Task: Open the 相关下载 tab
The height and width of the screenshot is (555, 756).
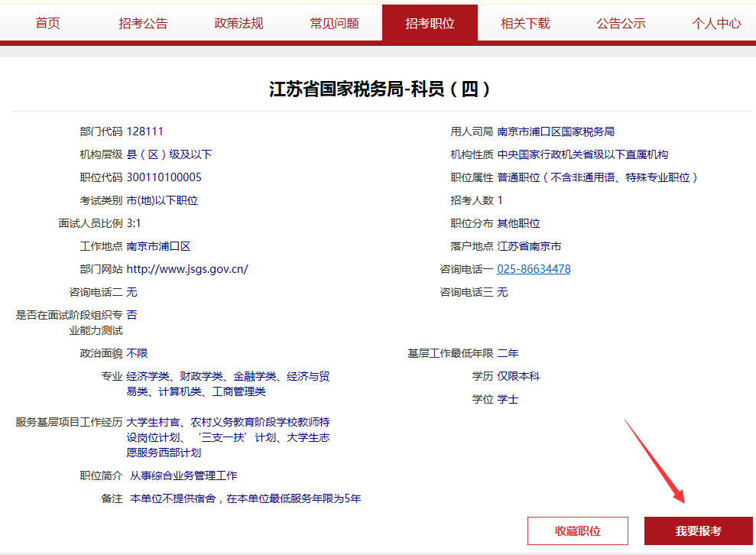Action: [x=525, y=23]
